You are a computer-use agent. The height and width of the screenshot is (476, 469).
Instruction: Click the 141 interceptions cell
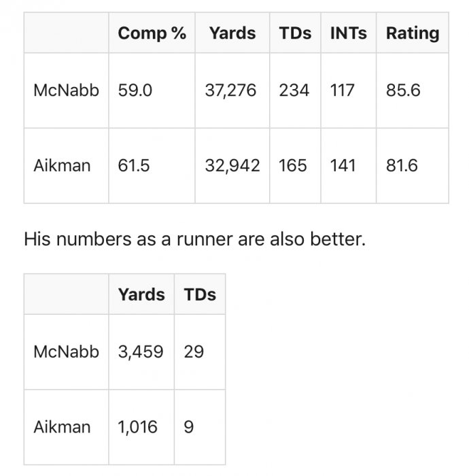348,166
